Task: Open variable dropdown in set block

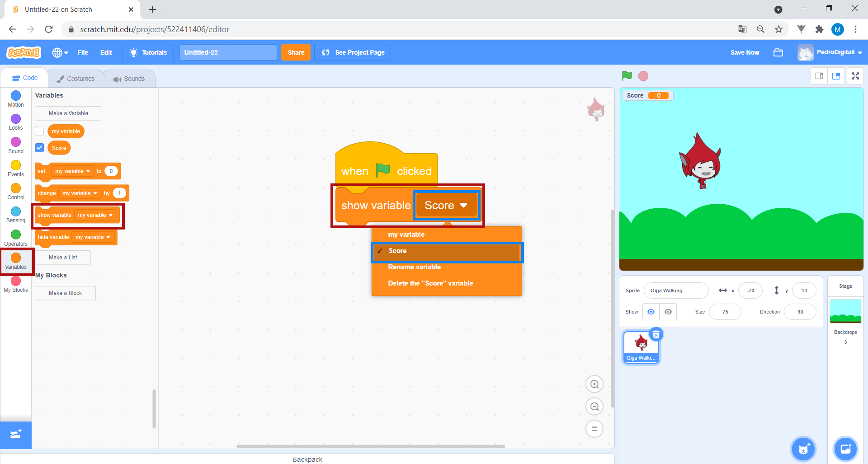Action: [x=72, y=171]
